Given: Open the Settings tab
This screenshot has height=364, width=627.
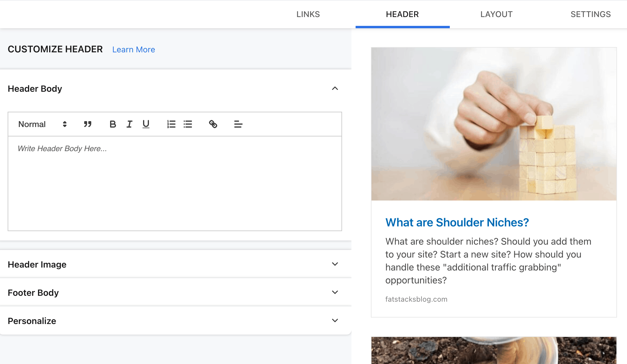Looking at the screenshot, I should tap(590, 14).
